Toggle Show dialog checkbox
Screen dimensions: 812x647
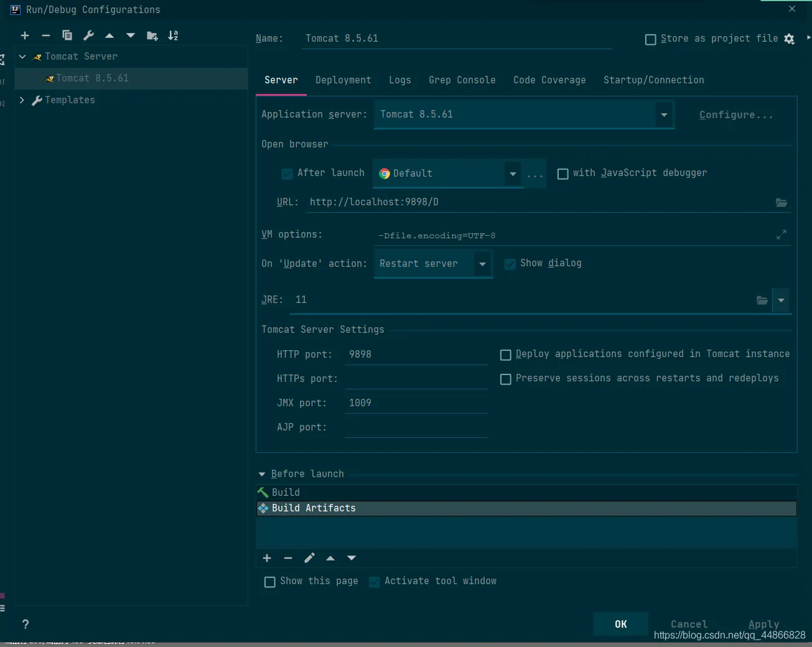[x=510, y=264]
